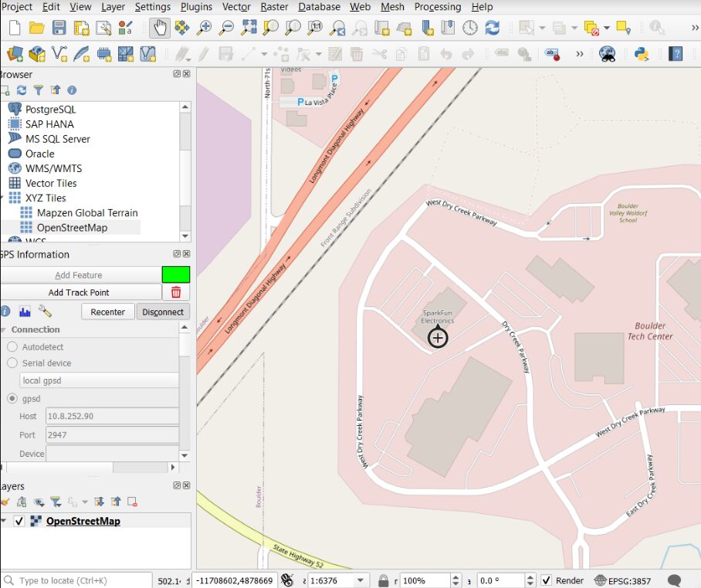
Task: Select the gpsd radio button
Action: 12,398
